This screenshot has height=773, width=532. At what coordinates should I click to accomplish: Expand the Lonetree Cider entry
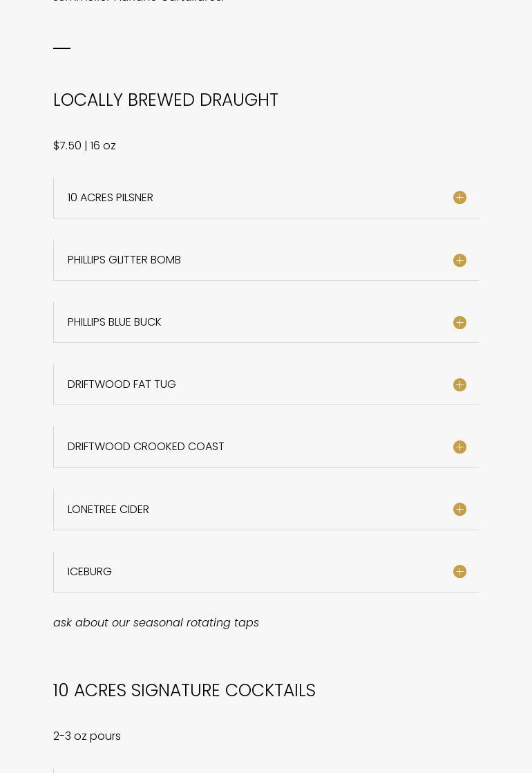click(x=108, y=510)
